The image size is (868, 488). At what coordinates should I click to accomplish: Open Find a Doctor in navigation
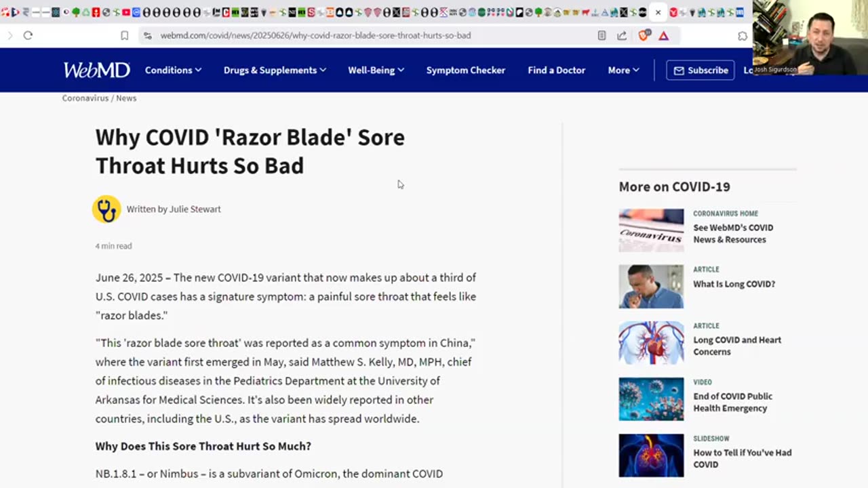[x=557, y=70]
